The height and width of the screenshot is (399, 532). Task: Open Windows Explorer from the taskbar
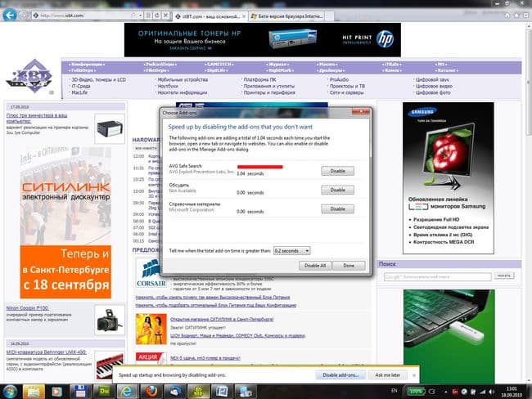point(34,392)
